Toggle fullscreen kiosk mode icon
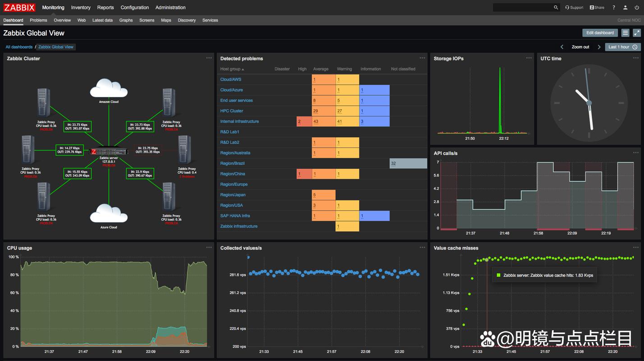Image resolution: width=644 pixels, height=361 pixels. point(636,33)
